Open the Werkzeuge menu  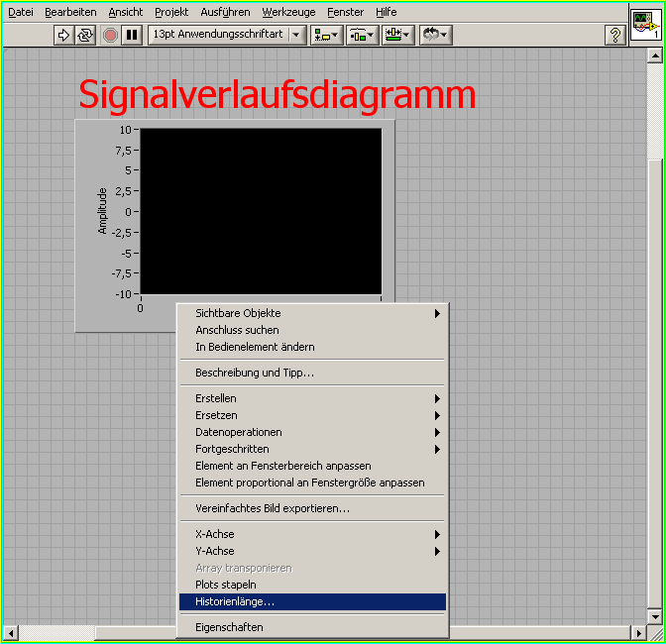[288, 12]
